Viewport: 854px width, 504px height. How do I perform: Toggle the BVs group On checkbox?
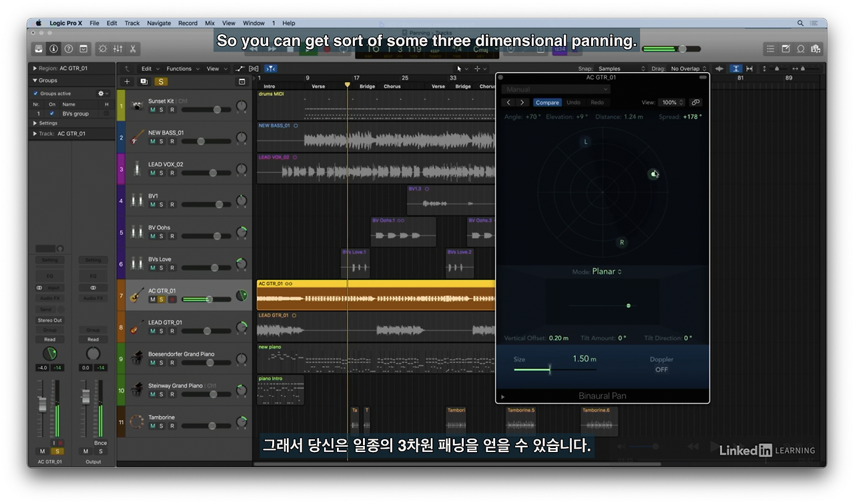pos(52,113)
